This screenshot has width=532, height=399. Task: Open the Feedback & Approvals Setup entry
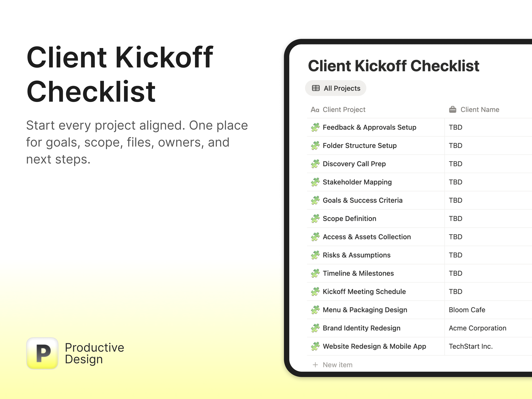[369, 127]
